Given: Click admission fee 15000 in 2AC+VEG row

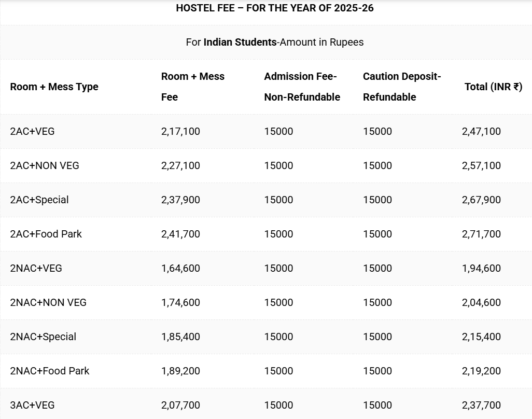Looking at the screenshot, I should pyautogui.click(x=278, y=131).
